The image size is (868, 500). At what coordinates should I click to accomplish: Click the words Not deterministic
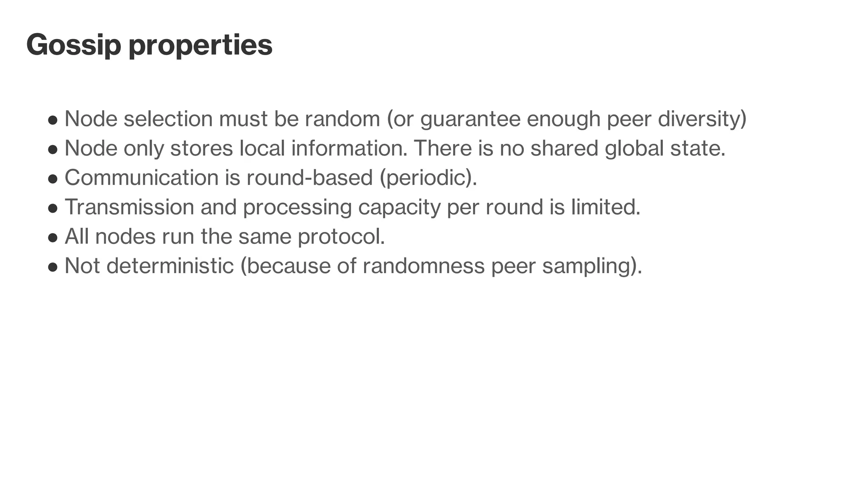coord(149,266)
